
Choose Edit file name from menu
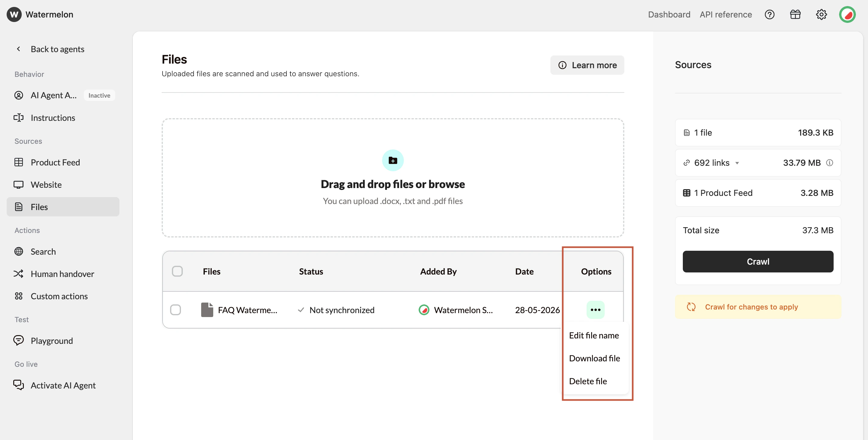pos(594,335)
